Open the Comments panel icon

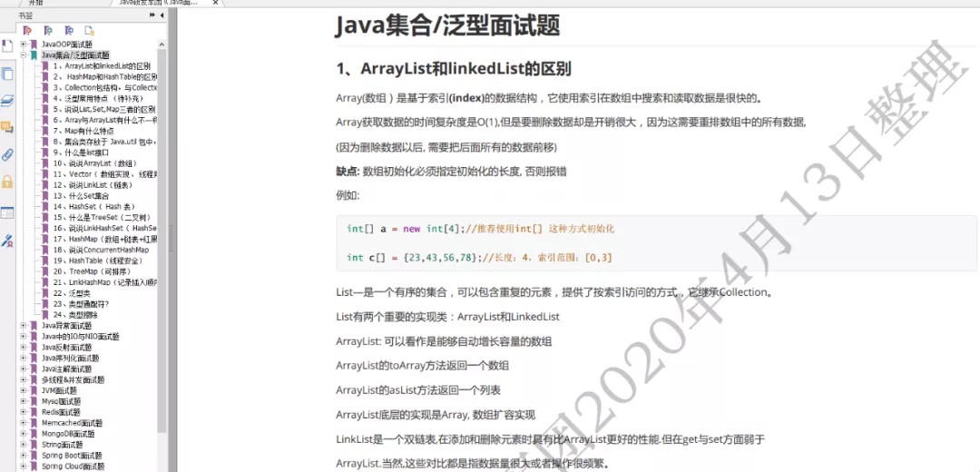point(7,128)
